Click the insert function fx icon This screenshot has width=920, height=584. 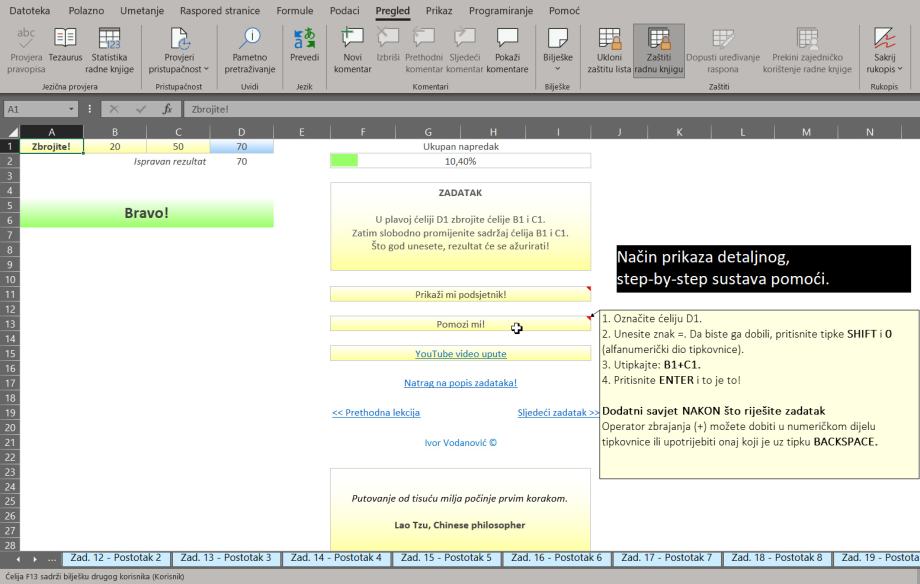(167, 109)
